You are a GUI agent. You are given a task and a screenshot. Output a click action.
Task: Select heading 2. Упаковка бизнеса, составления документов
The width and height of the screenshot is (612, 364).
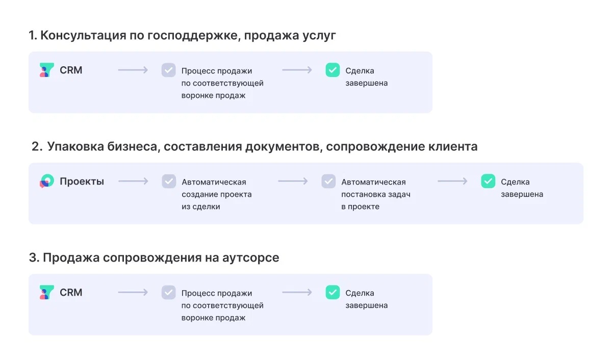point(254,147)
